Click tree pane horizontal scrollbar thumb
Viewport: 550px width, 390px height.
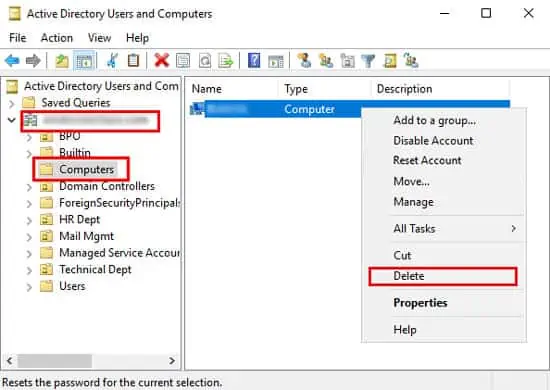[55, 361]
